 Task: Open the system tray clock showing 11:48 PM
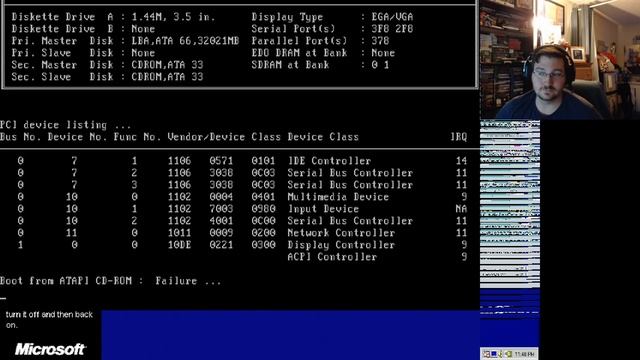524,354
